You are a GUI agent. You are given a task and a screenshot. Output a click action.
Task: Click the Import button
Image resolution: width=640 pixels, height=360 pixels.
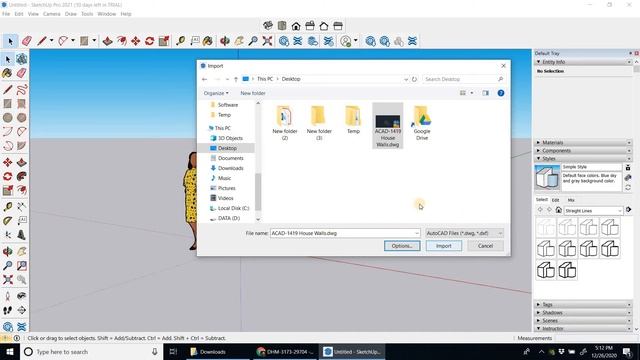point(444,246)
